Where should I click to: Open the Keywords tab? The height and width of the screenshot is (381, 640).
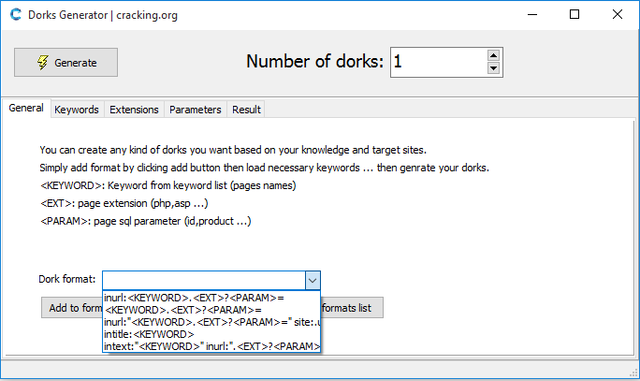[x=77, y=109]
